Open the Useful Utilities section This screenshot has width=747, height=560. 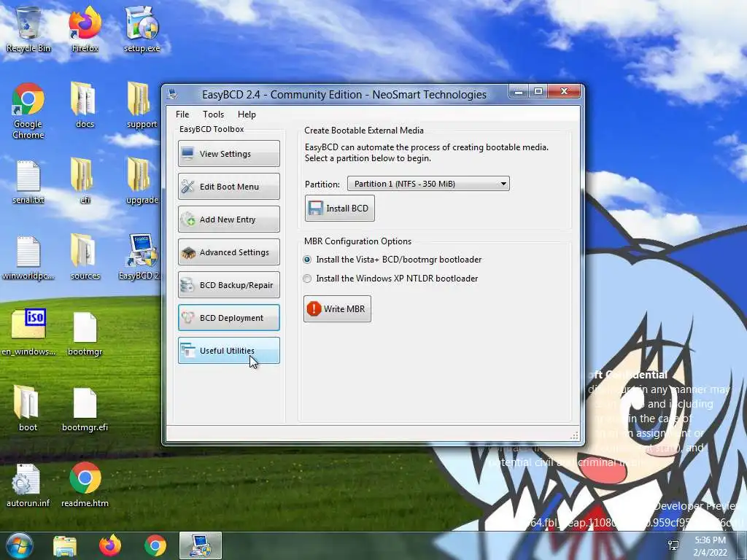[228, 351]
